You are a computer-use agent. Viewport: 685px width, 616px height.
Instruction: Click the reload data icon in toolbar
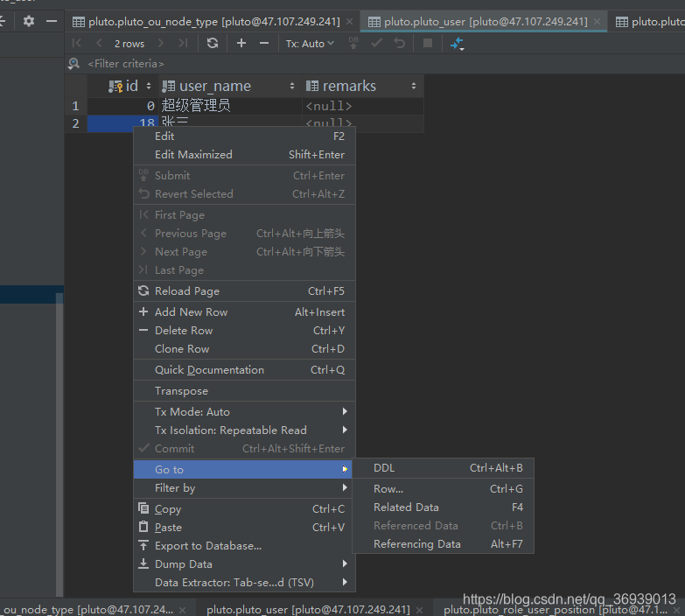[x=213, y=43]
